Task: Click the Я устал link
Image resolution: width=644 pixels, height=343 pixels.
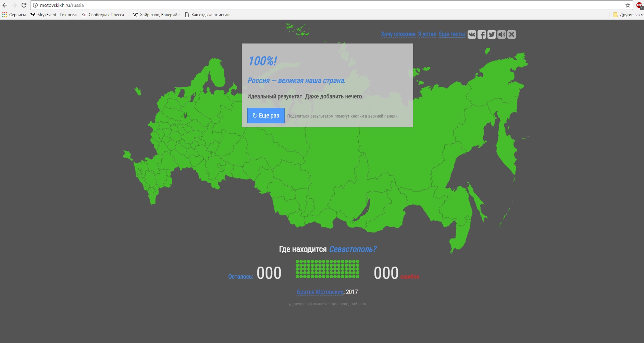Action: (x=427, y=34)
